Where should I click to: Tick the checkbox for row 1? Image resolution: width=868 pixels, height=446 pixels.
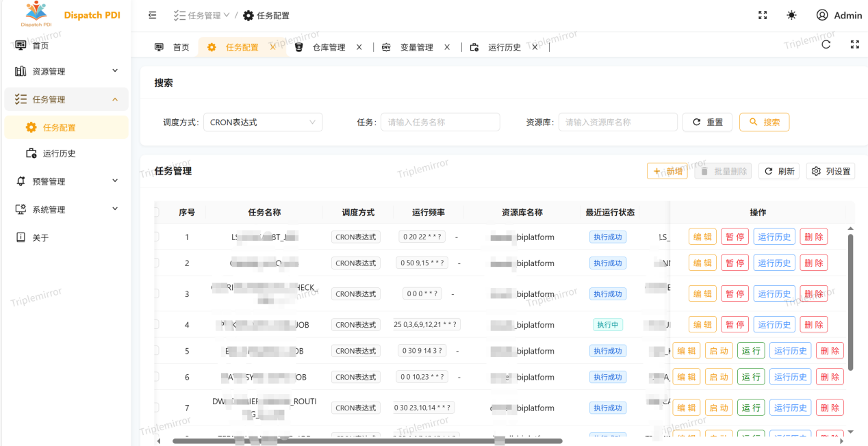[x=156, y=237]
